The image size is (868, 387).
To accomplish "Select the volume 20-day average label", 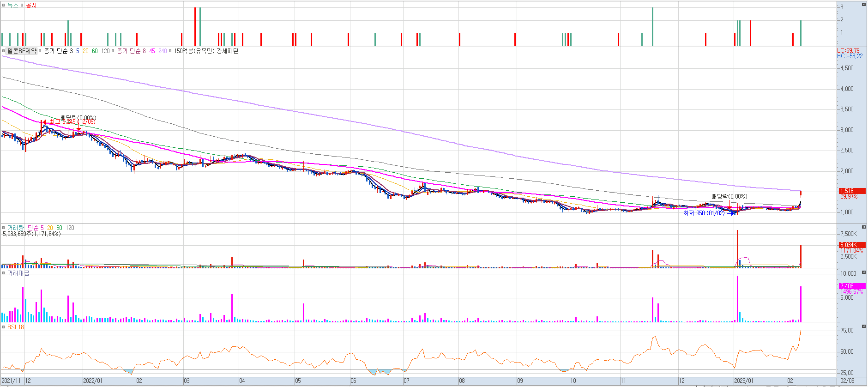I will click(x=50, y=228).
